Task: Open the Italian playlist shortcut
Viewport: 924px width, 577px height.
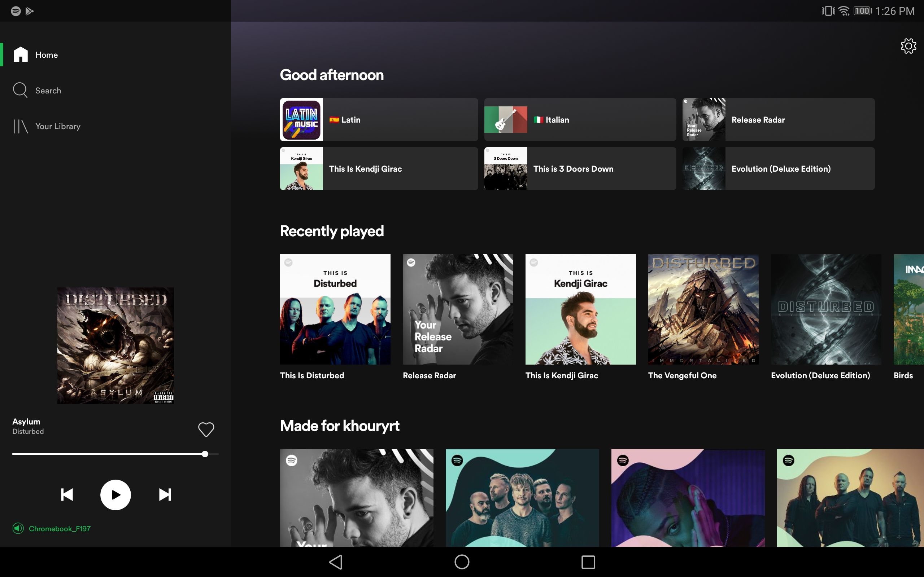Action: (x=579, y=119)
